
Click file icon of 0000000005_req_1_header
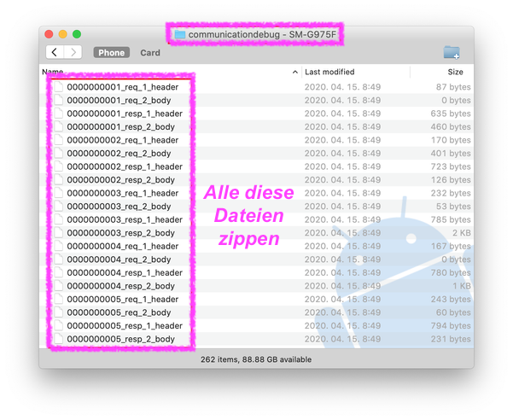pos(59,299)
